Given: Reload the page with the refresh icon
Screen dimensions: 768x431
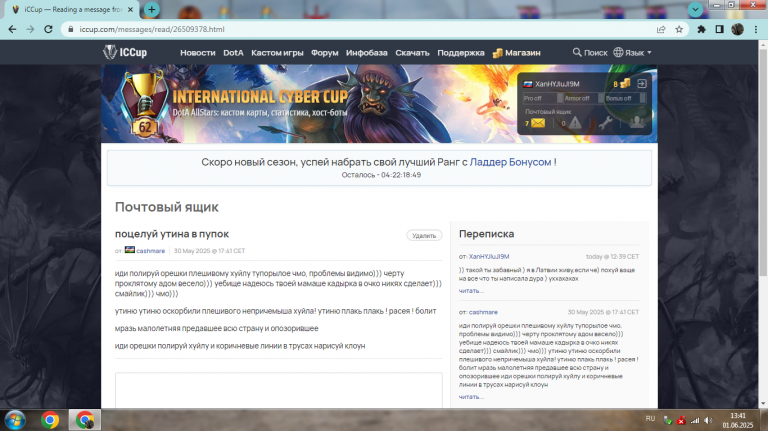Looking at the screenshot, I should point(48,29).
